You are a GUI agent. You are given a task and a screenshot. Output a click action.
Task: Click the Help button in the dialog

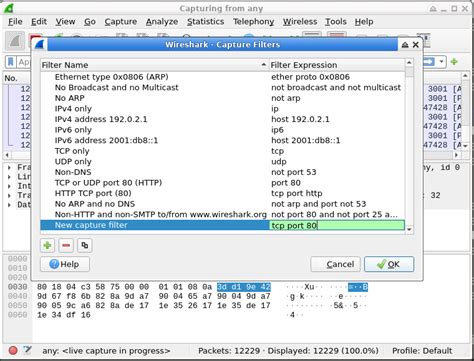[x=65, y=264]
